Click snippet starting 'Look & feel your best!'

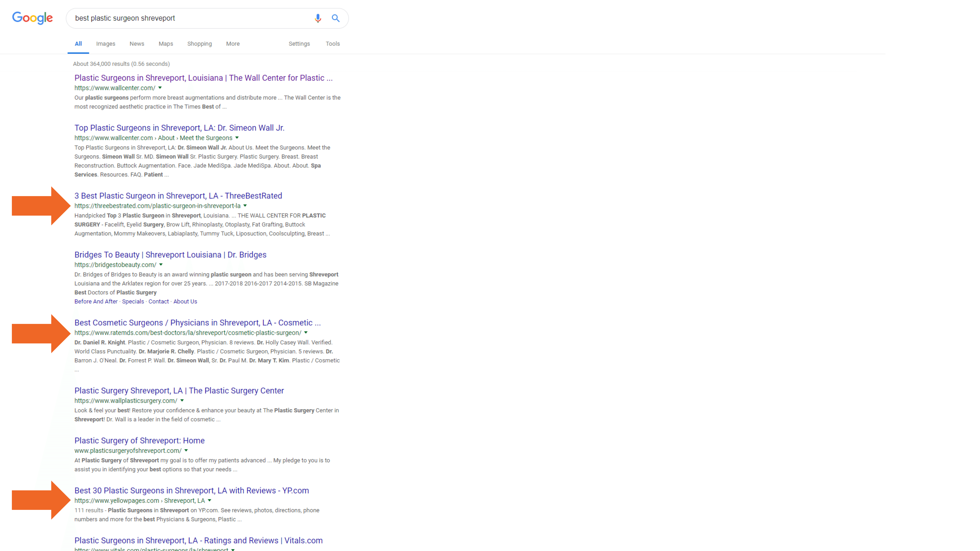207,415
